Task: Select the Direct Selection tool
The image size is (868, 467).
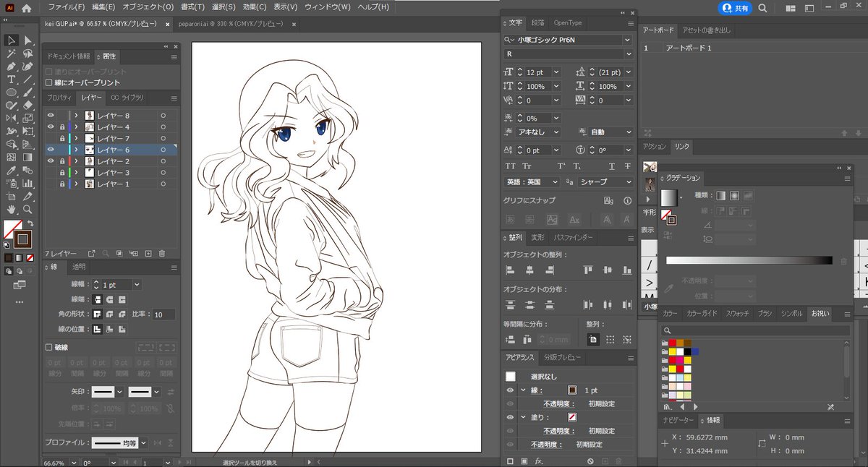Action: click(28, 40)
